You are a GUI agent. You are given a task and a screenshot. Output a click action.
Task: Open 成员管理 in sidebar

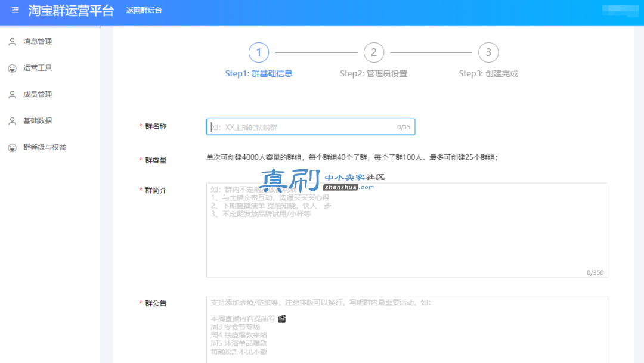38,94
